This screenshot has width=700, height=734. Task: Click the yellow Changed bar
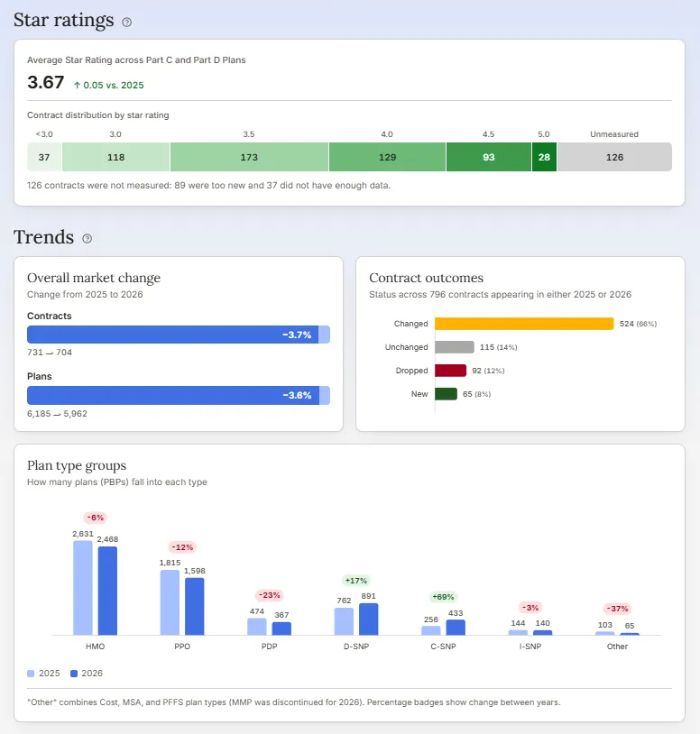(x=524, y=324)
